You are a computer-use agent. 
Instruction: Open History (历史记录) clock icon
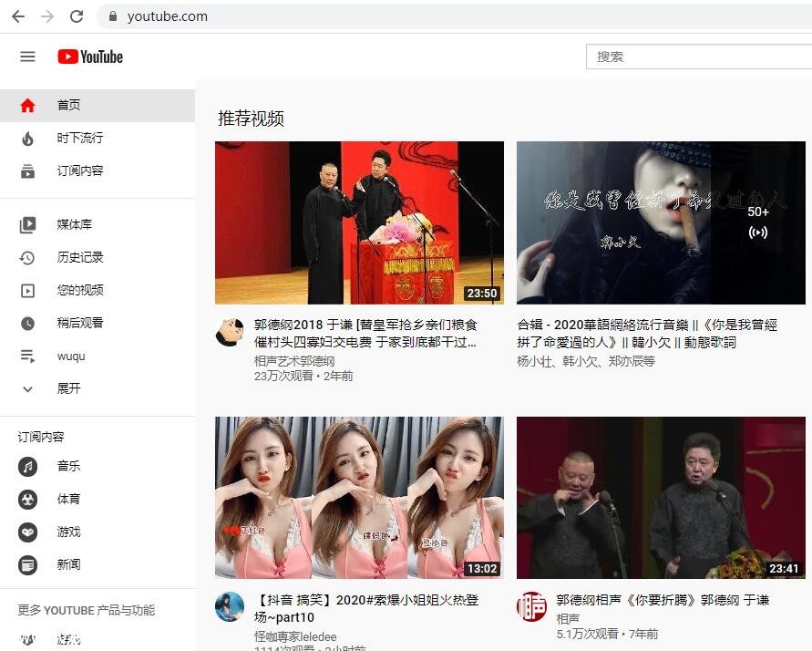pyautogui.click(x=27, y=258)
